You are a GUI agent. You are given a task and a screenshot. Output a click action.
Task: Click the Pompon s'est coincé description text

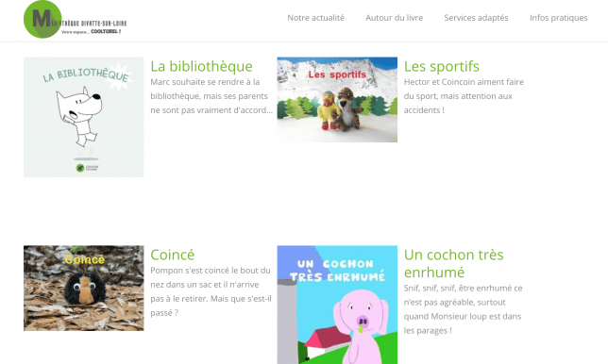point(211,291)
